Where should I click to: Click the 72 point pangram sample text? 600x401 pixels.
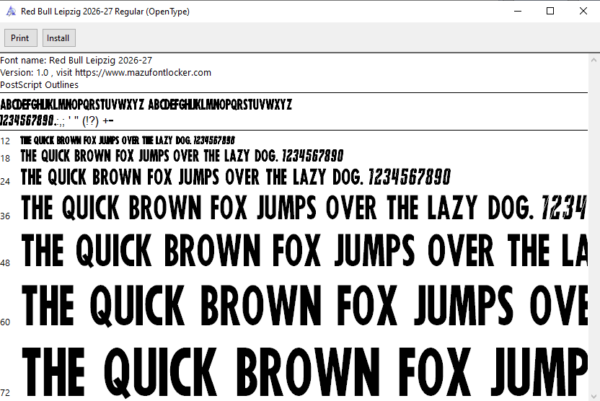pos(305,372)
